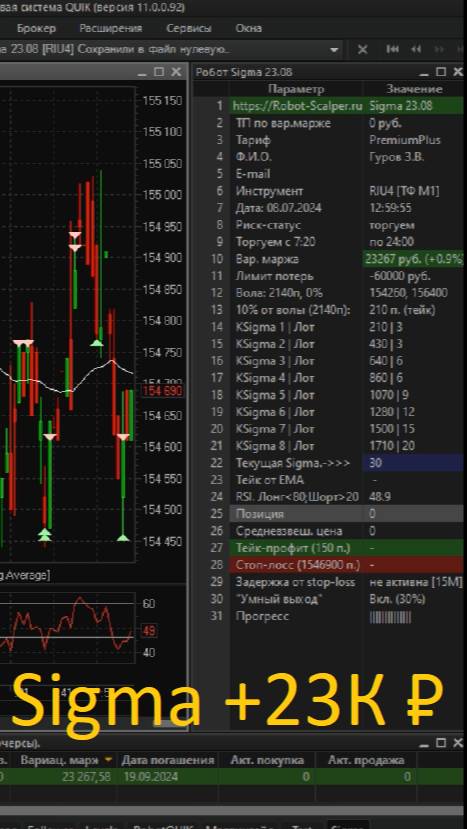Click the Лимит потерь value -60000 руб.
467x829 pixels.
click(x=400, y=276)
